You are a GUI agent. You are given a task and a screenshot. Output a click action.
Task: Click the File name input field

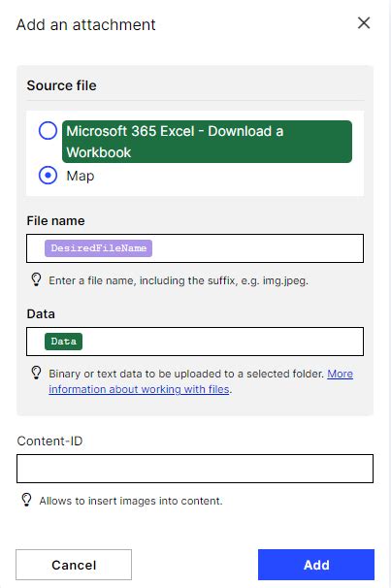(195, 248)
